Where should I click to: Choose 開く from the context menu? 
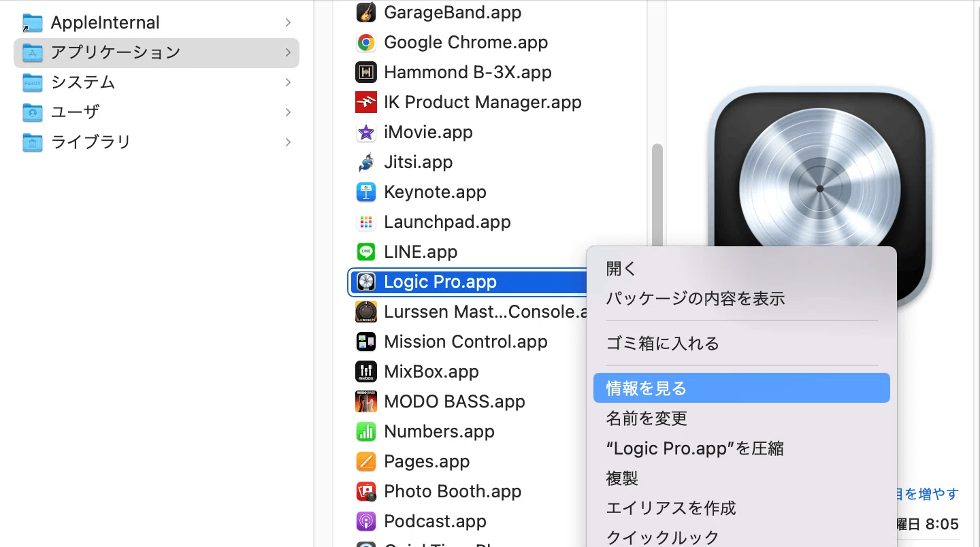741,268
